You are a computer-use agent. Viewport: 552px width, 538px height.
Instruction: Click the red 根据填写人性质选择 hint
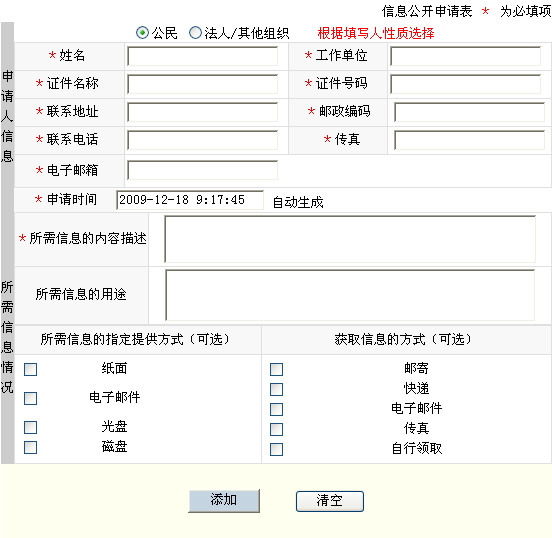point(376,33)
